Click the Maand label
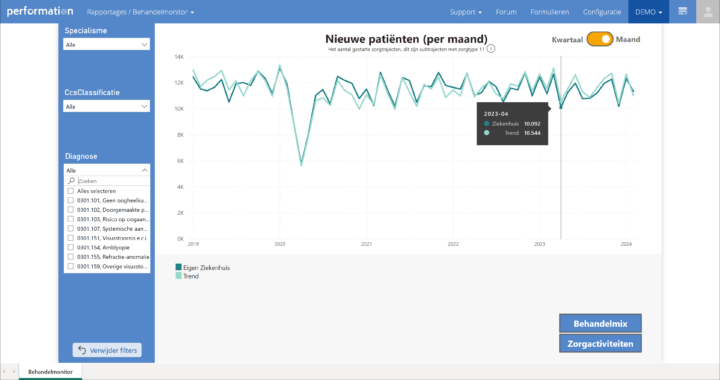Screen dimensions: 720x380 pyautogui.click(x=628, y=39)
